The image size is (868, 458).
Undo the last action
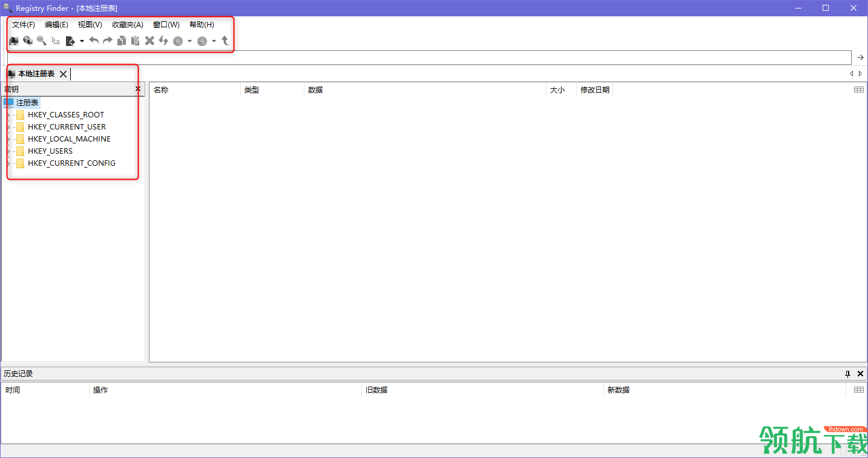click(x=94, y=41)
